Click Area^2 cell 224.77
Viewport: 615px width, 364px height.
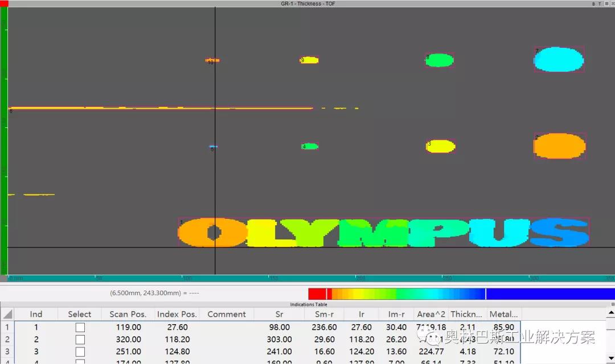pos(431,351)
